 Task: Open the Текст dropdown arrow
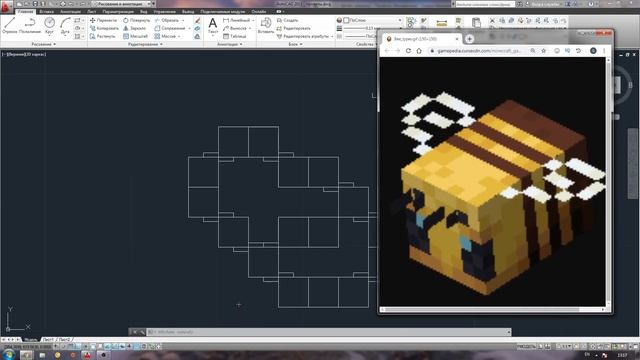(213, 36)
